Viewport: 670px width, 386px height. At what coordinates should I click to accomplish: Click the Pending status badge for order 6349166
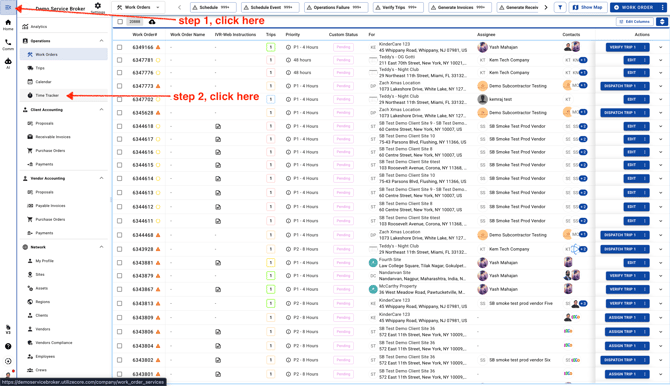(x=343, y=47)
